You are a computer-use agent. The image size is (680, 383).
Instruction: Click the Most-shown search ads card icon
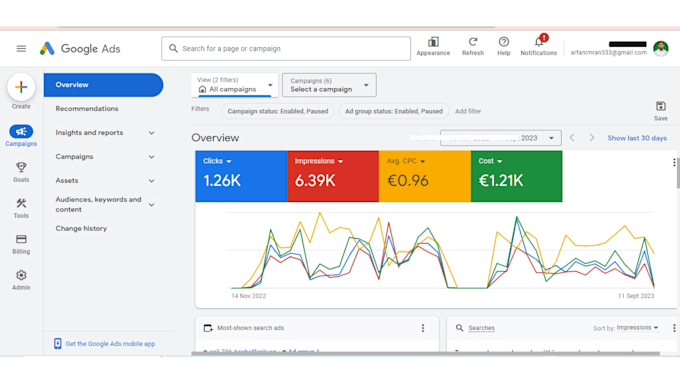208,328
